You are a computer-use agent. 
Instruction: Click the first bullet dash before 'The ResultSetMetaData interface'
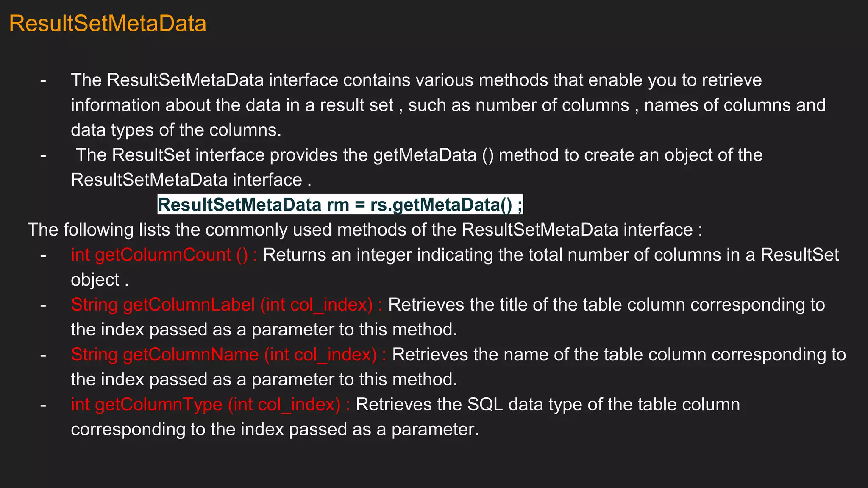point(43,80)
